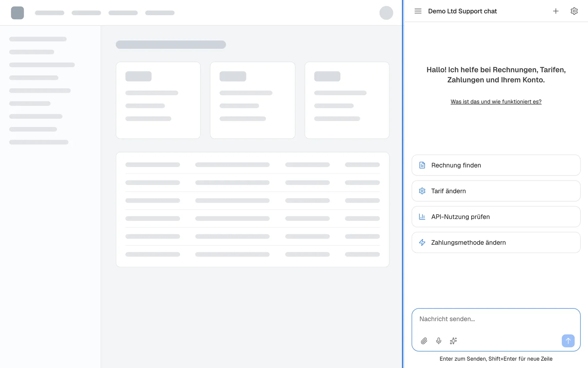Activate the microphone voice input
Viewport: 588px width, 368px height.
click(x=439, y=341)
